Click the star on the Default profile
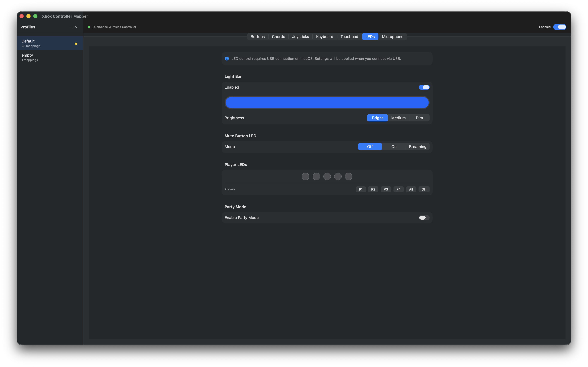The height and width of the screenshot is (367, 588). click(76, 43)
